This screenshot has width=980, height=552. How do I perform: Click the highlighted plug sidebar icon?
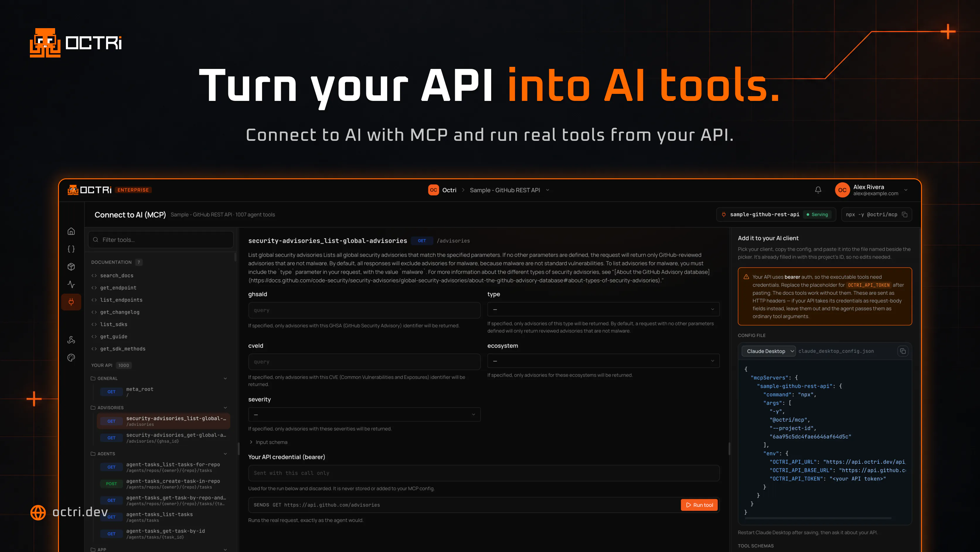pyautogui.click(x=71, y=302)
